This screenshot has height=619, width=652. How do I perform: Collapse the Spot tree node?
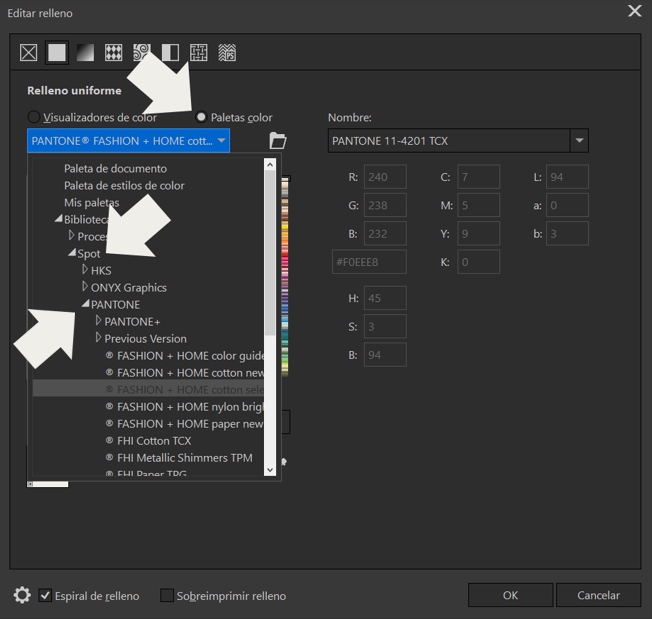[x=72, y=253]
